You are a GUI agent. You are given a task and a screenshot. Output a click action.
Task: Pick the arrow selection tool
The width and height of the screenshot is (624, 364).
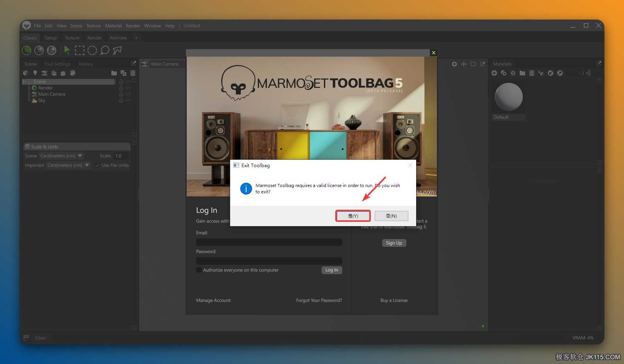67,50
